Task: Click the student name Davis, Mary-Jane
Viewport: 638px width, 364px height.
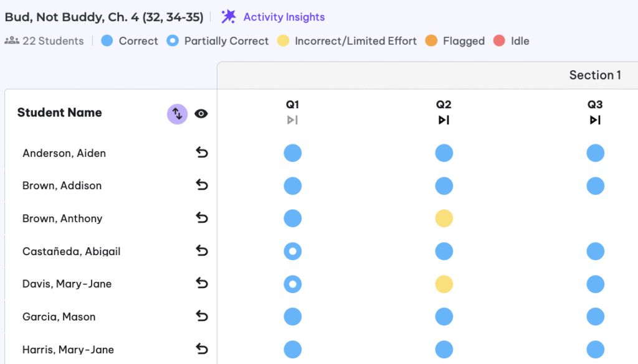Action: tap(67, 284)
